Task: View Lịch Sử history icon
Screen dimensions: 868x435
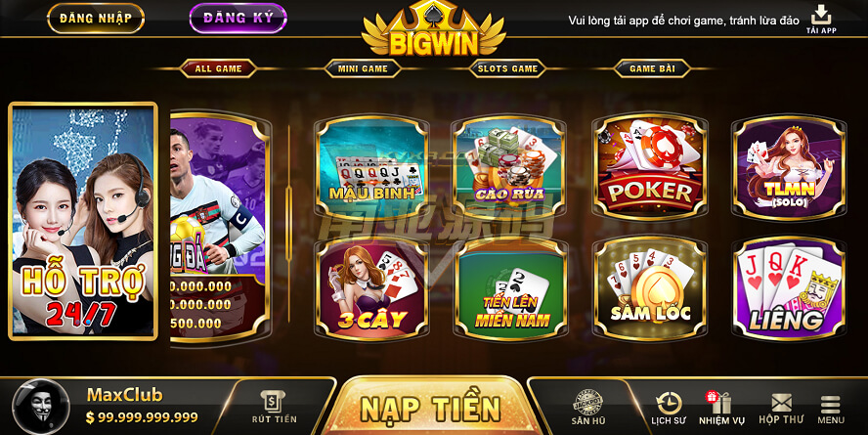Action: (x=669, y=409)
